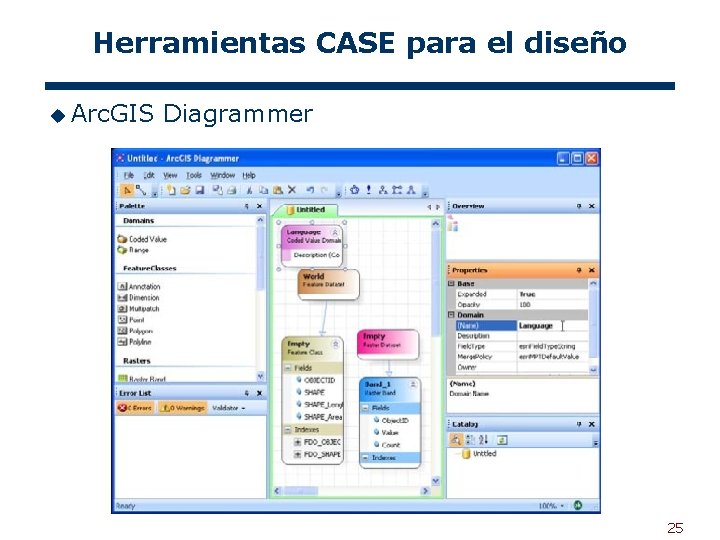Screen dimensions: 720x540
Task: Open the Window menu
Action: click(222, 175)
